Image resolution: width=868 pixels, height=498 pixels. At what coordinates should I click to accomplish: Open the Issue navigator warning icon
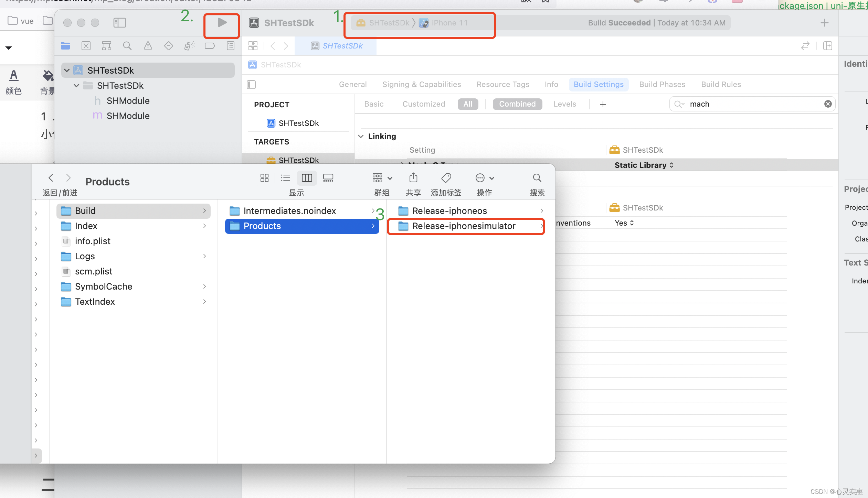tap(148, 46)
